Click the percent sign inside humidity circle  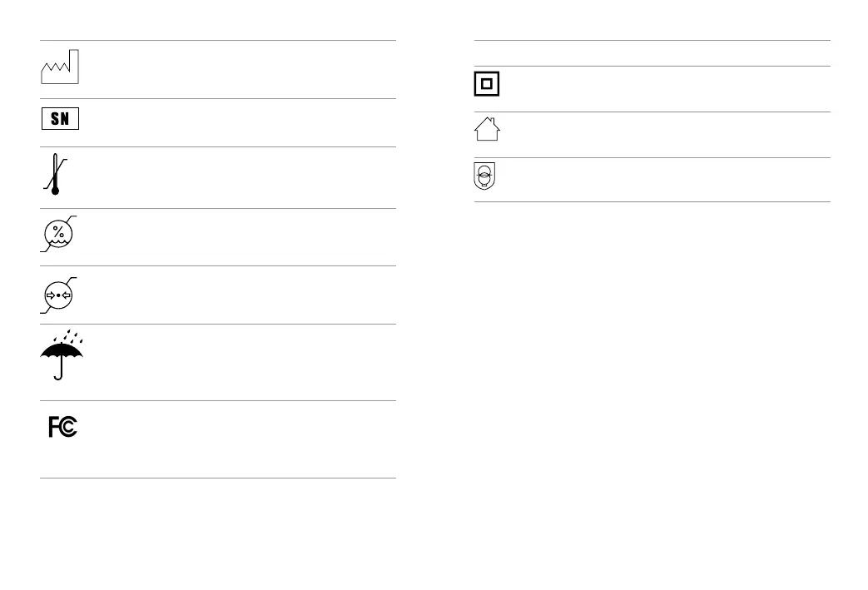tap(58, 232)
